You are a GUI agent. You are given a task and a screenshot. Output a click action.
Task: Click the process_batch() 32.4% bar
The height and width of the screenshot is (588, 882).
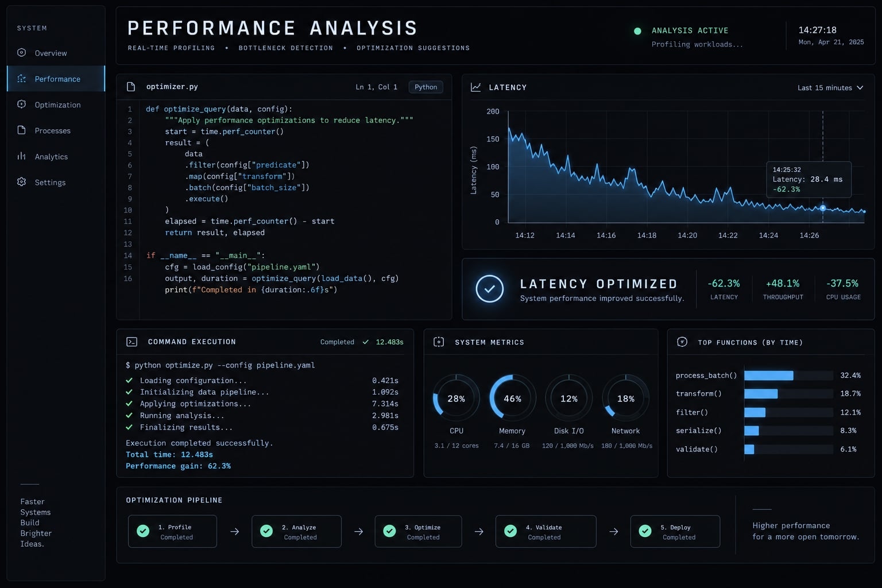click(x=769, y=376)
